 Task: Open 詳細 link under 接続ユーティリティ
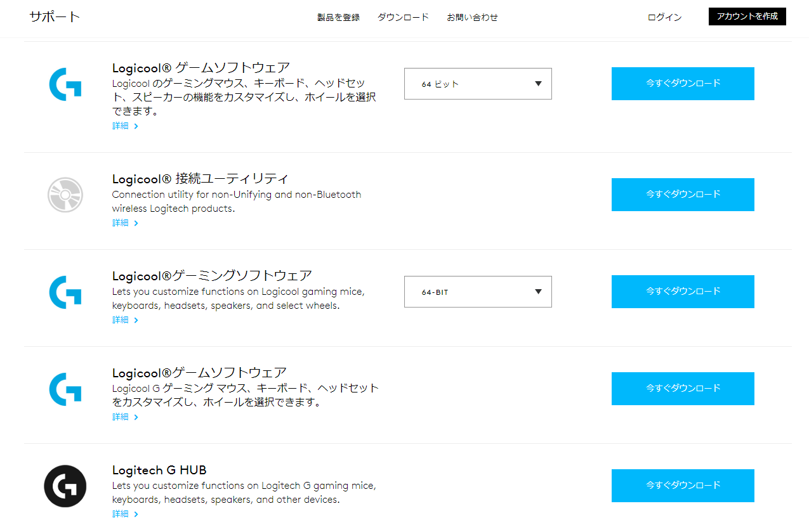pyautogui.click(x=125, y=223)
